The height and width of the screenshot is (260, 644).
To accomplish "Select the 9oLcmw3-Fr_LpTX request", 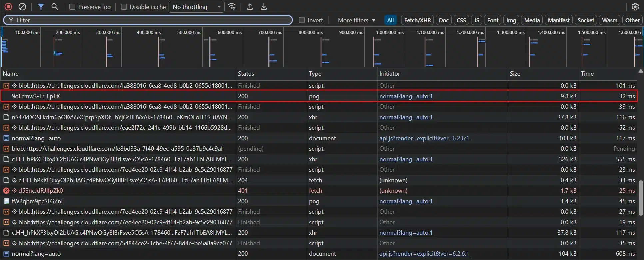I will point(319,96).
